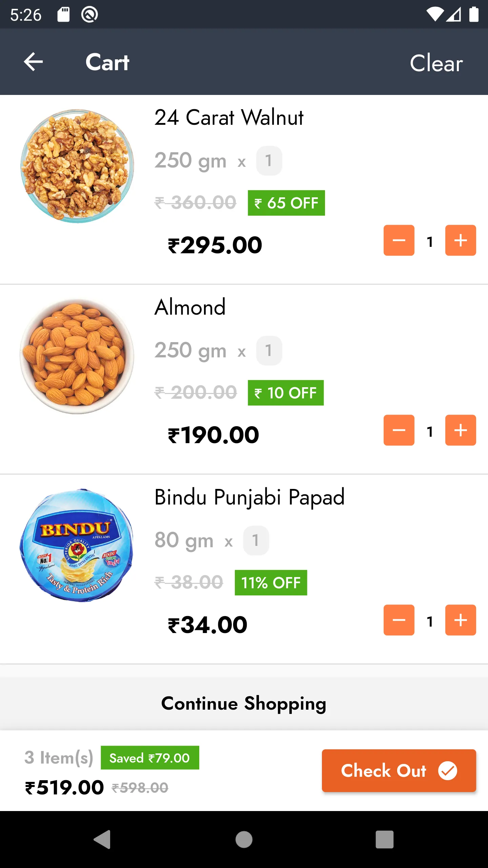The width and height of the screenshot is (488, 868).
Task: Open the walnut product image
Action: [x=77, y=166]
